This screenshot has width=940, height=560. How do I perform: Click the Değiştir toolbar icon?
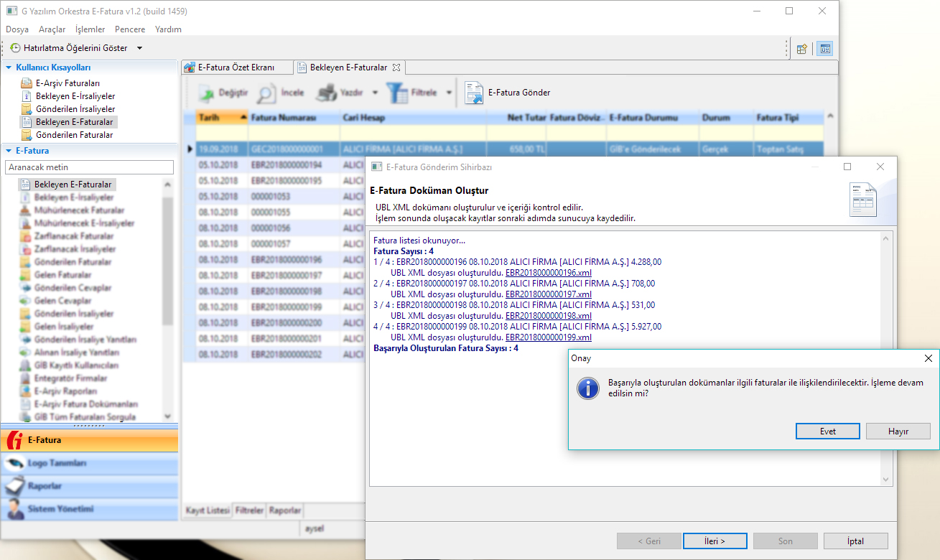tap(207, 93)
